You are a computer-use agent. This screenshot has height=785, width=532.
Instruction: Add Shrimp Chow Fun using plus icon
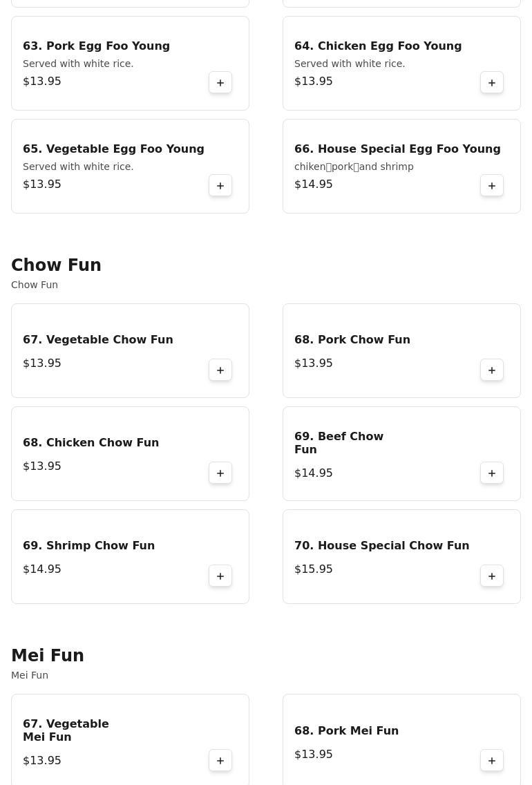(220, 576)
